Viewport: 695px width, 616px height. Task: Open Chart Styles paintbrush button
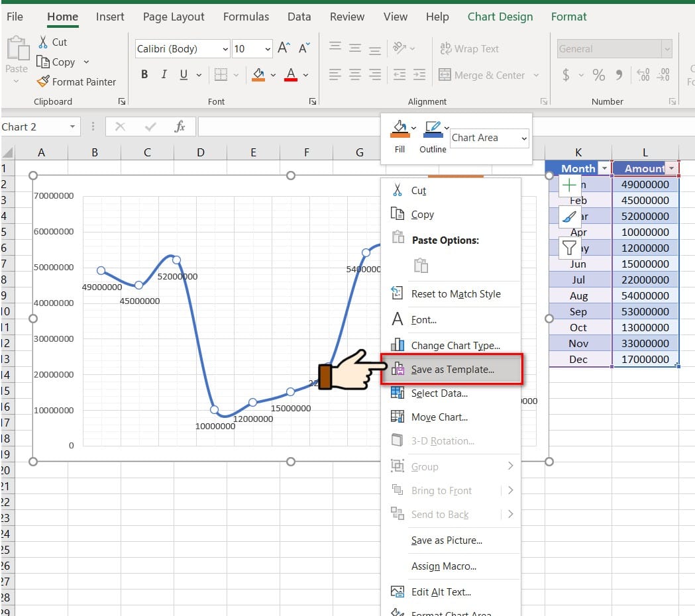[x=569, y=217]
